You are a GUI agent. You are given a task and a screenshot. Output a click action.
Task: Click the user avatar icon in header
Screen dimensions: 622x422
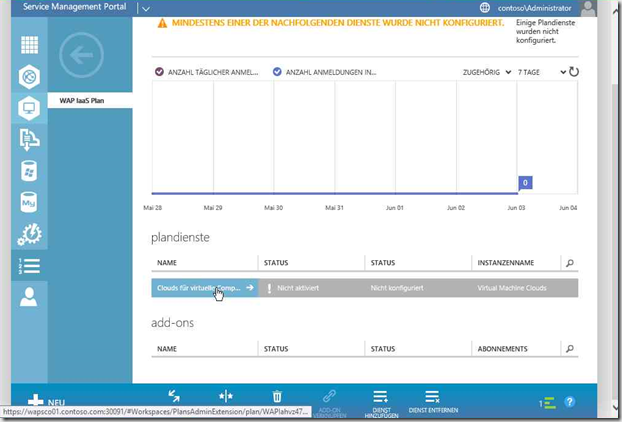588,8
